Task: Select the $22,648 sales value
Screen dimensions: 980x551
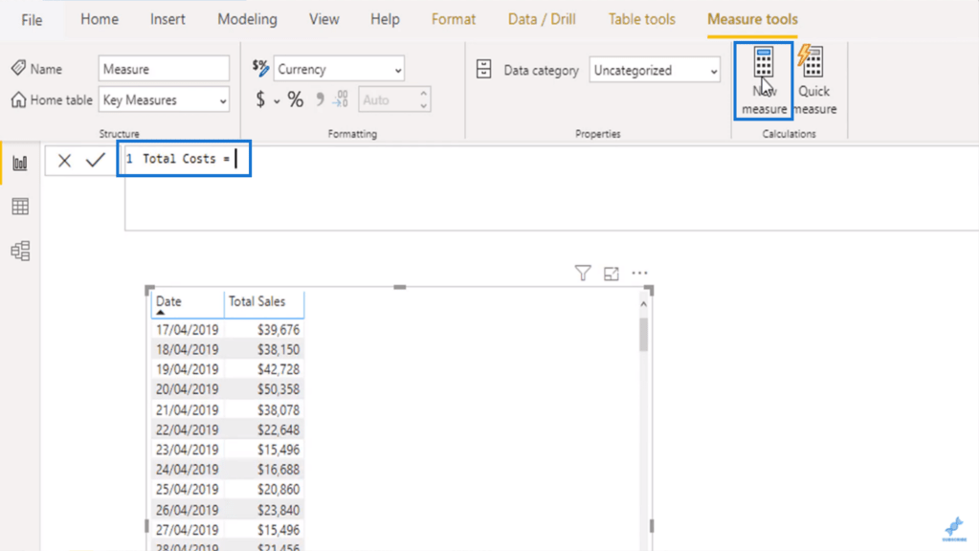Action: 278,430
